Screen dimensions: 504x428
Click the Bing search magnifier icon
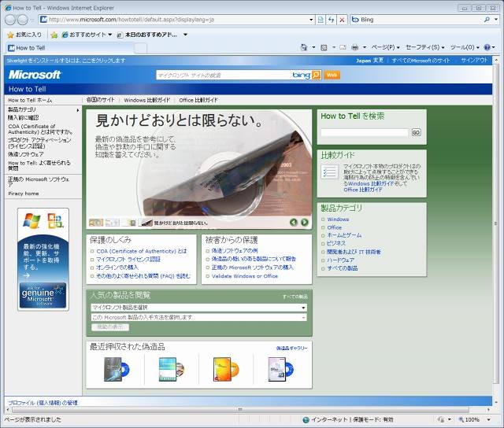point(487,20)
